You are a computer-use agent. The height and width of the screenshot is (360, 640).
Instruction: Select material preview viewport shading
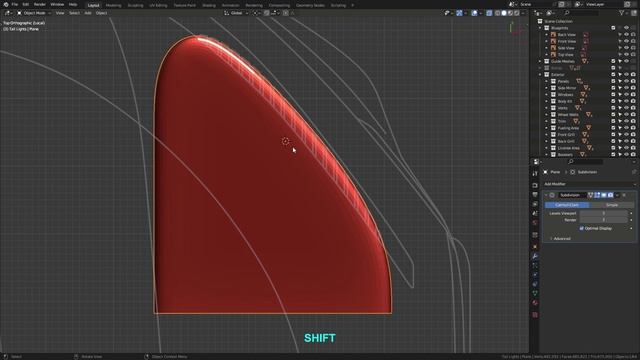[511, 13]
